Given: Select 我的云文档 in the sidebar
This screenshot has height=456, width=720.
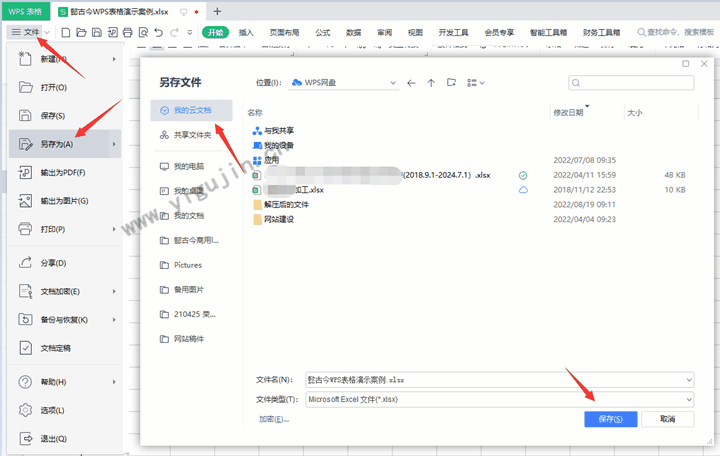Looking at the screenshot, I should coord(191,110).
